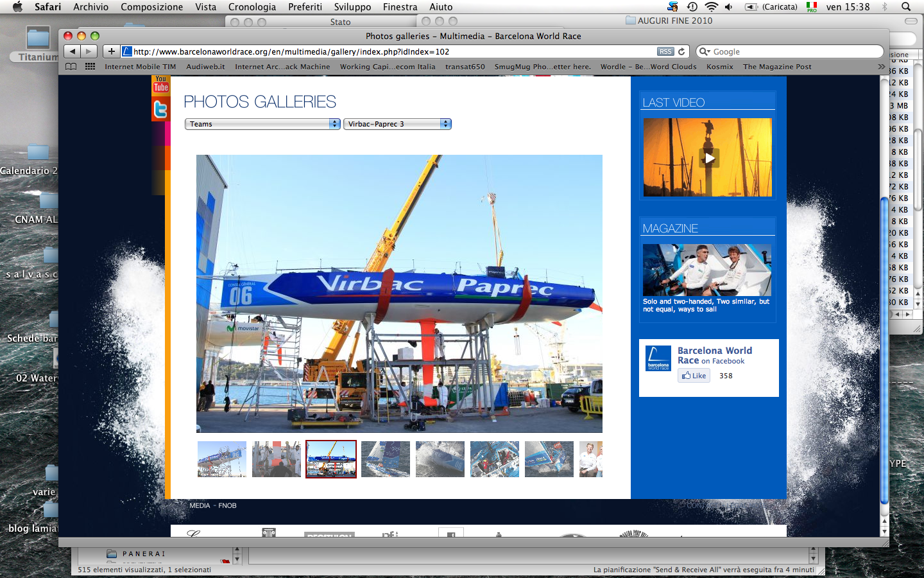This screenshot has width=924, height=578.
Task: Click the FNOB footer link
Action: click(x=227, y=505)
